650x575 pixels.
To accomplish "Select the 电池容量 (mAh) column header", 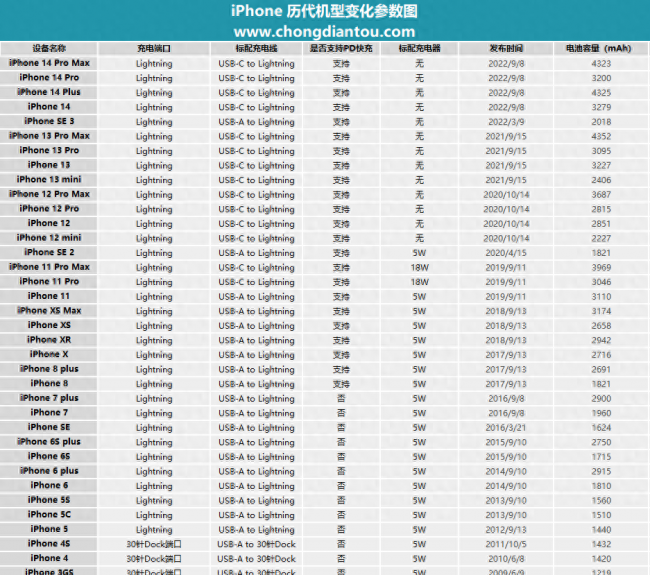I will point(599,49).
